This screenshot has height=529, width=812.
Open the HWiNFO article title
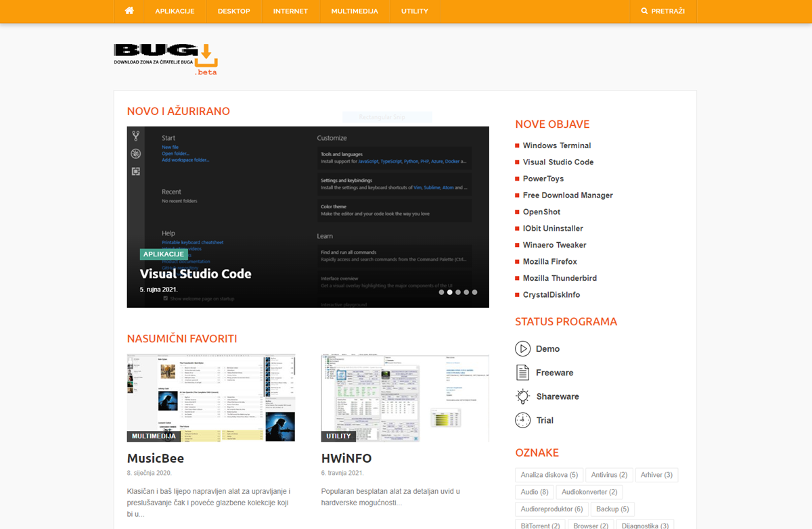pos(346,458)
